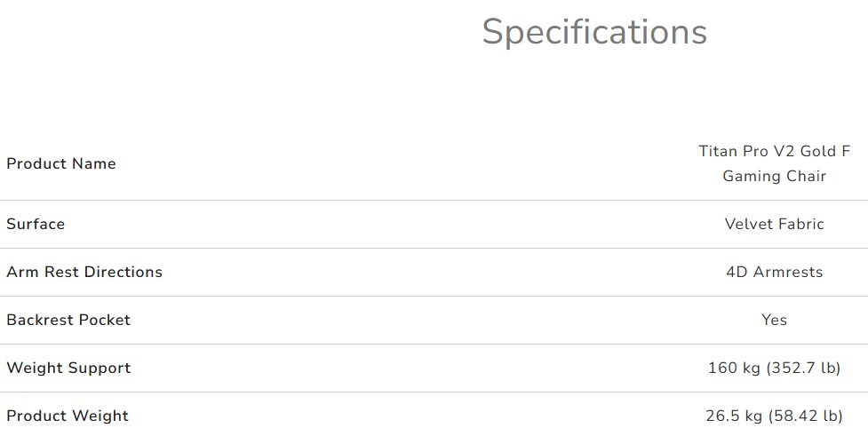The image size is (868, 436).
Task: Select the Product Name row label
Action: [x=61, y=163]
